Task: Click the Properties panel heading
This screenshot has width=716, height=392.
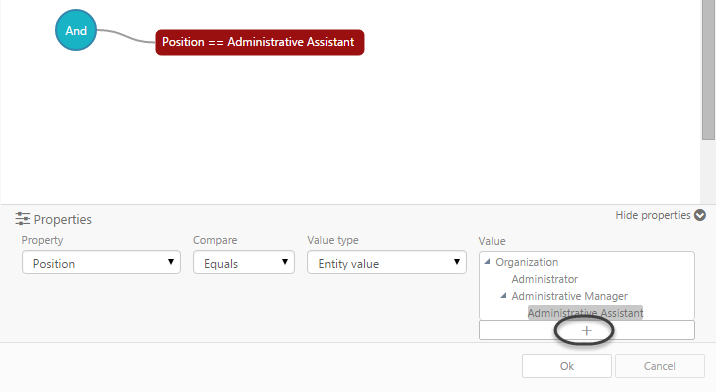Action: coord(63,219)
